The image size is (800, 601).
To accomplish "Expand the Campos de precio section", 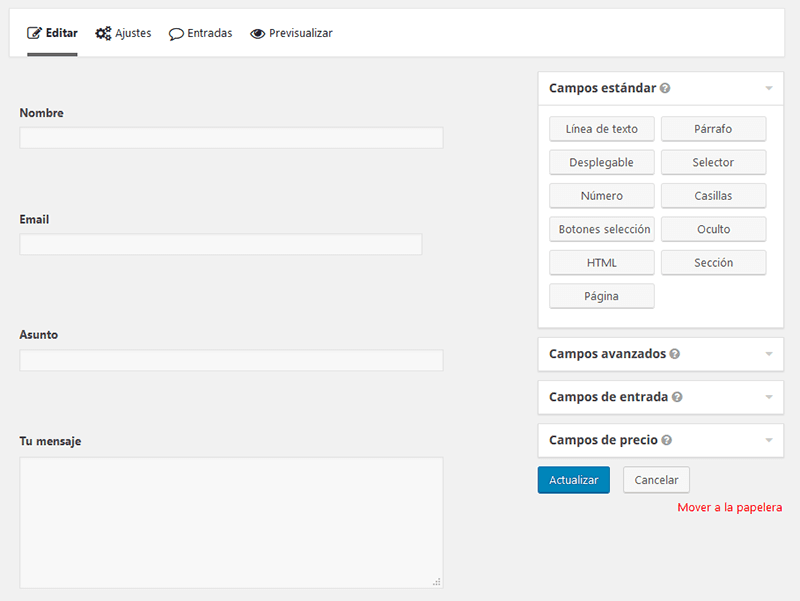I will 768,440.
